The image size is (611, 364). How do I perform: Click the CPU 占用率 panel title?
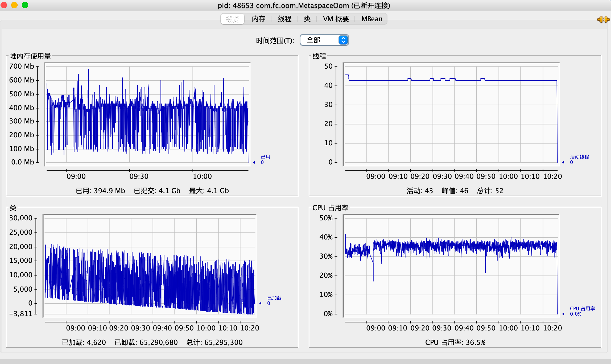[330, 208]
